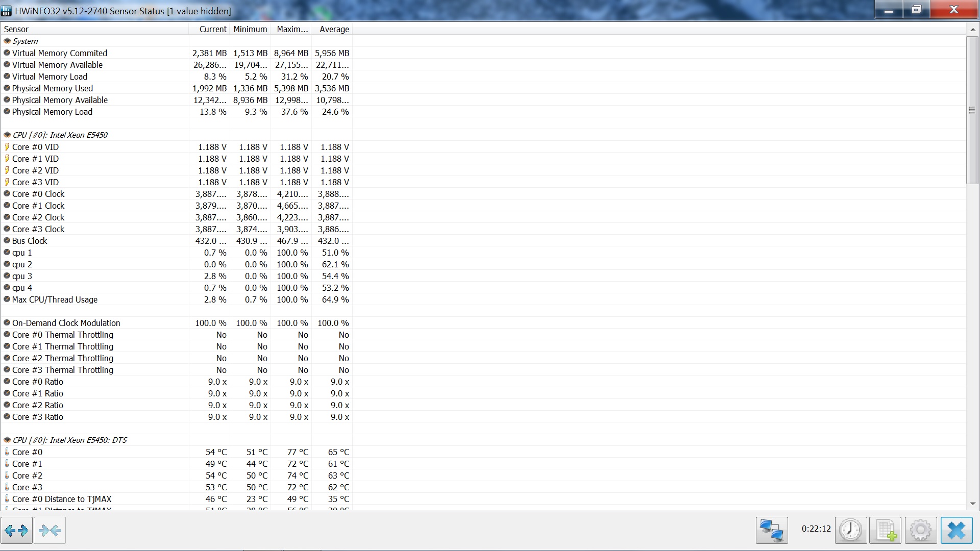980x551 pixels.
Task: Collapse the Xeon E5450 DTS group
Action: 69,440
